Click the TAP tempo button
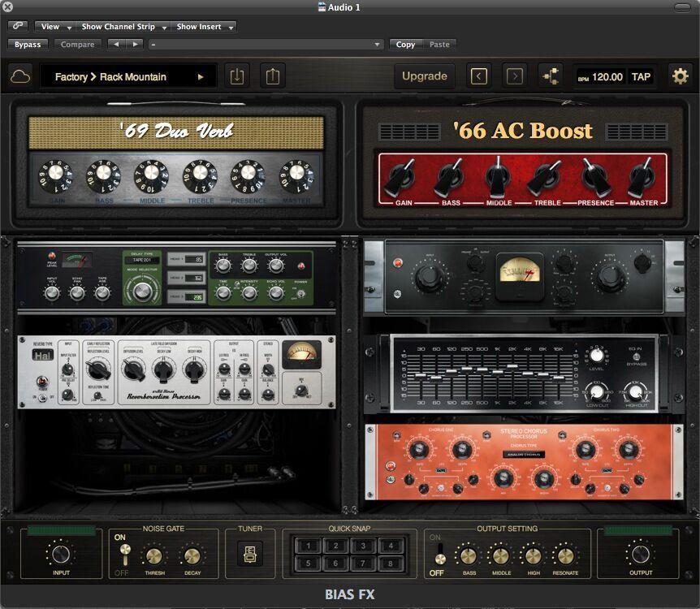Screen dimensions: 700x609 (641, 77)
